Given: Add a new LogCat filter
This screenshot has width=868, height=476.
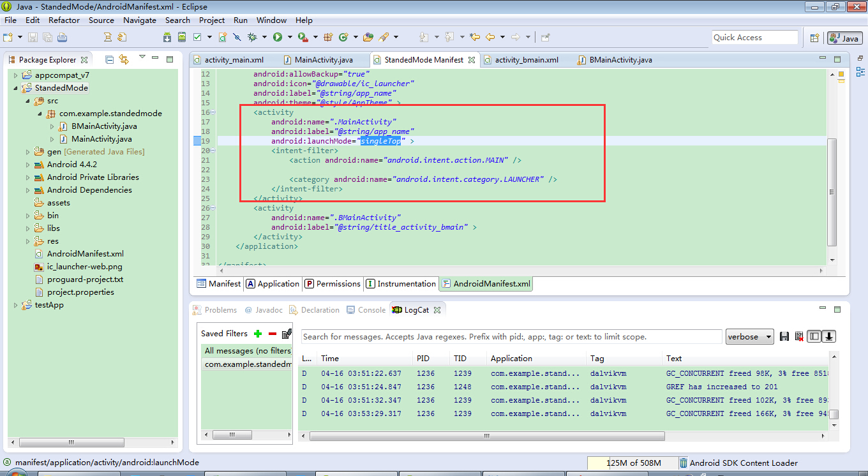Looking at the screenshot, I should 258,334.
